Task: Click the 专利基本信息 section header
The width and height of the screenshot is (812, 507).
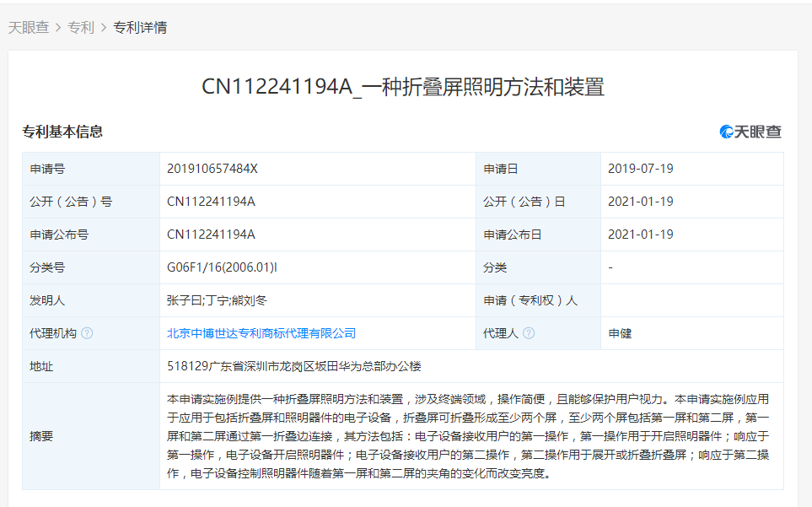Action: (x=62, y=132)
